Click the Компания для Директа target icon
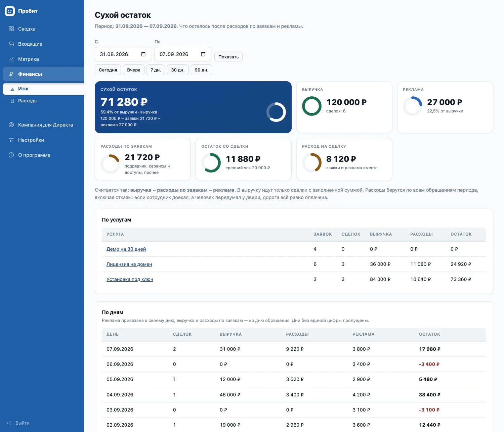 point(11,125)
